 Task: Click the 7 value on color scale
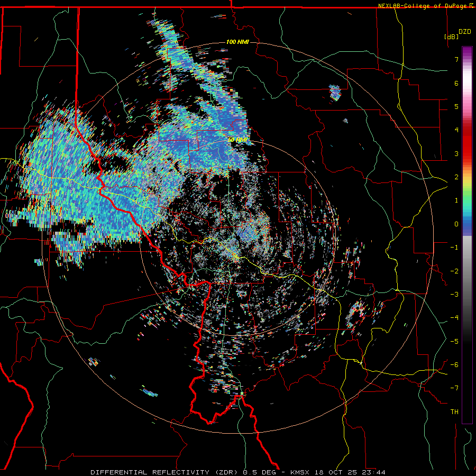[456, 59]
